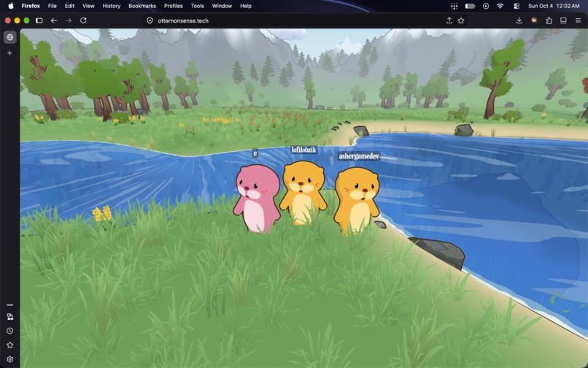Screen dimensions: 588x368
Task: Open the Firefox hamburger menu
Action: [578, 20]
